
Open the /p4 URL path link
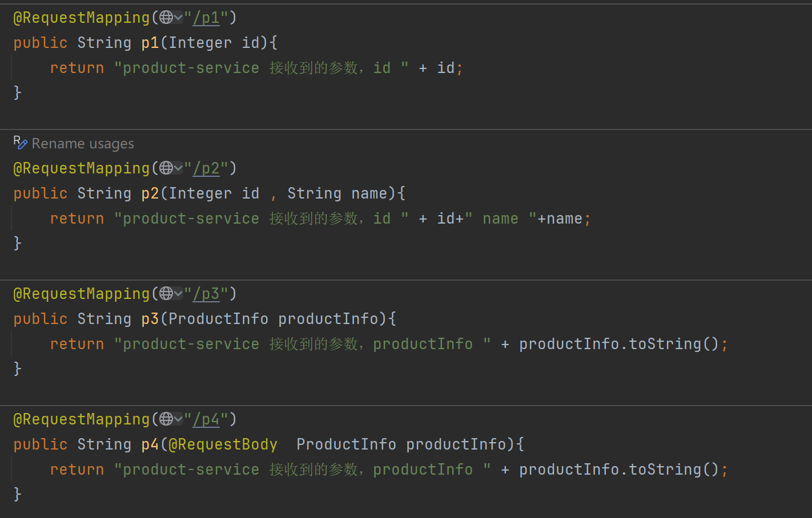click(206, 420)
